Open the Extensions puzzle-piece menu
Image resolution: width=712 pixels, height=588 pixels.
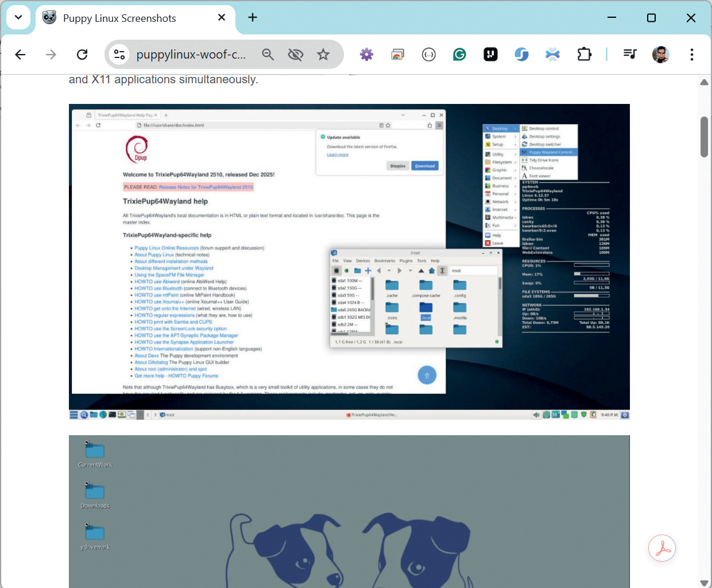(584, 55)
